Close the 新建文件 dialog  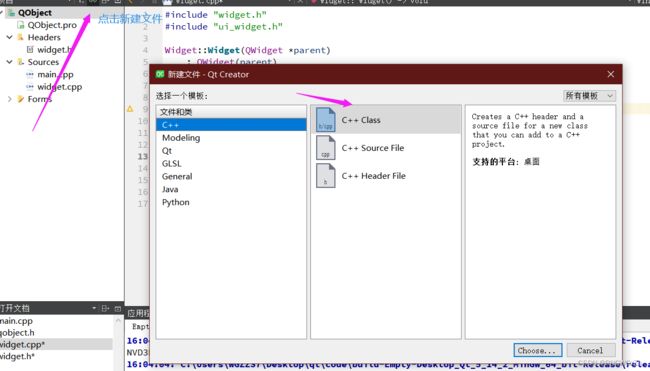tap(611, 74)
